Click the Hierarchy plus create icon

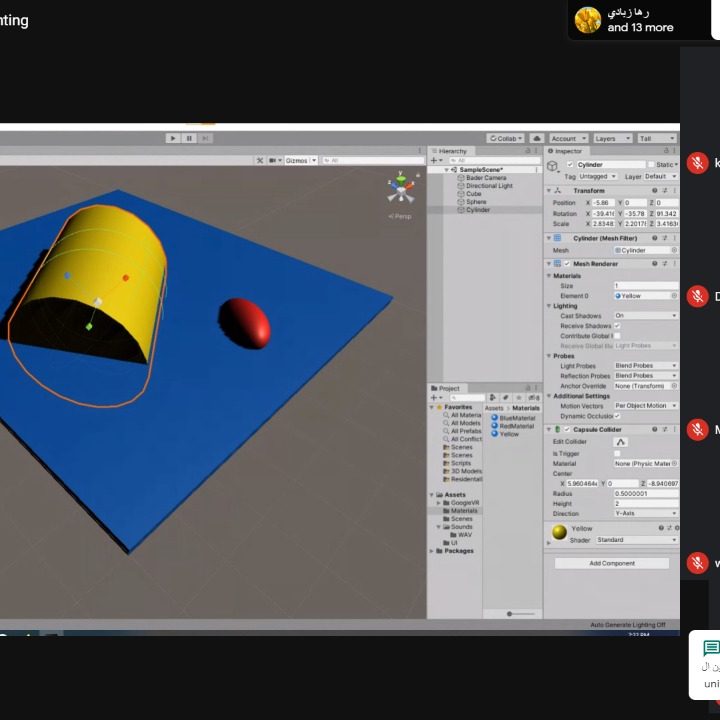(435, 160)
